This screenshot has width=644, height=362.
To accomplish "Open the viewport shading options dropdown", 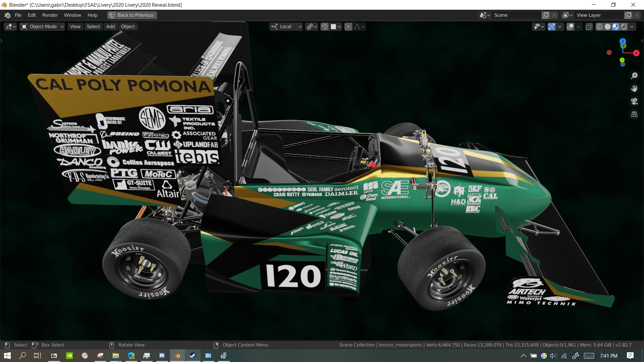I will click(632, 26).
